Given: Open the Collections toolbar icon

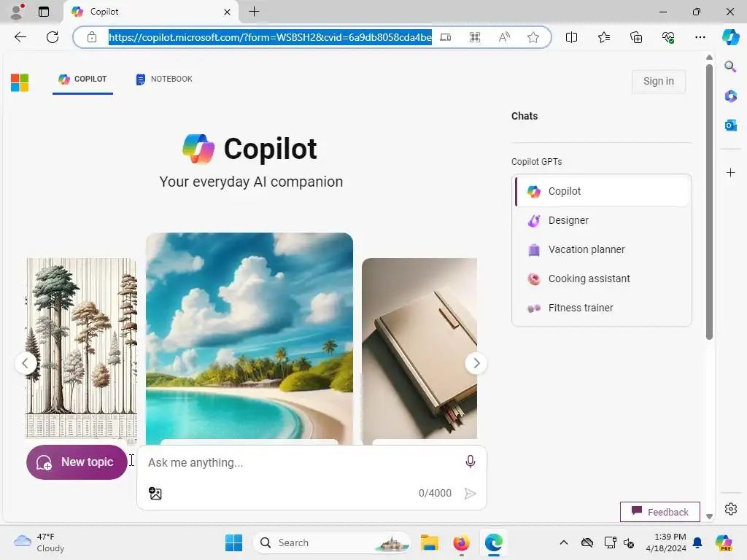Looking at the screenshot, I should [x=636, y=37].
